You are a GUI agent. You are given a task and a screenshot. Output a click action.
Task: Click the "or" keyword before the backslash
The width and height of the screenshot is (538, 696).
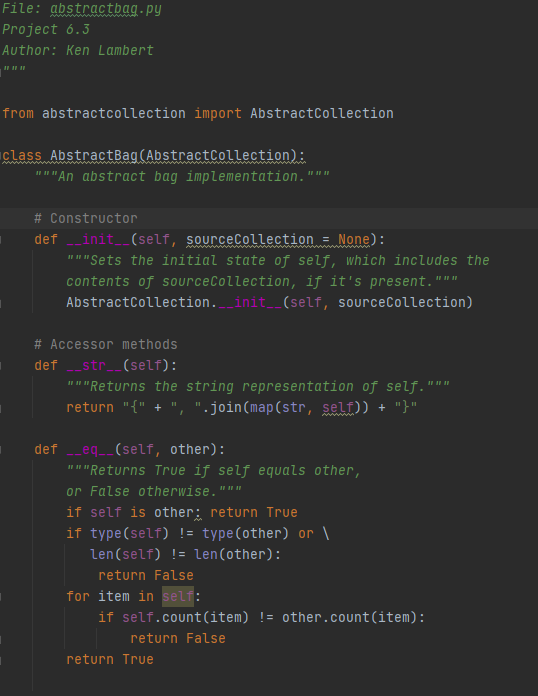(306, 534)
